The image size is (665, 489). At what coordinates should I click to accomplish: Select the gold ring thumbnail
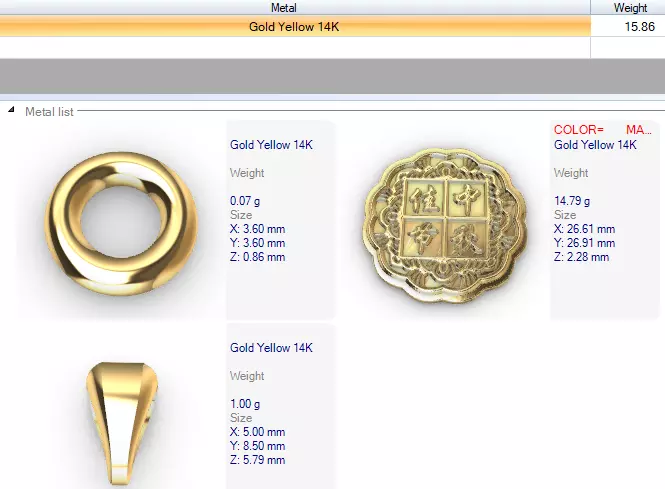(121, 224)
